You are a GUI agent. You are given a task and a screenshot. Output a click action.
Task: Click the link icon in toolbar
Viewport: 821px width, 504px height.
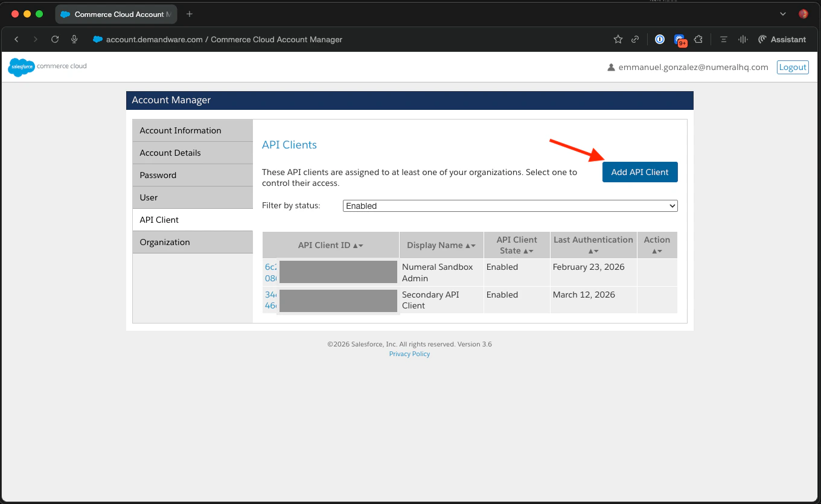tap(635, 39)
